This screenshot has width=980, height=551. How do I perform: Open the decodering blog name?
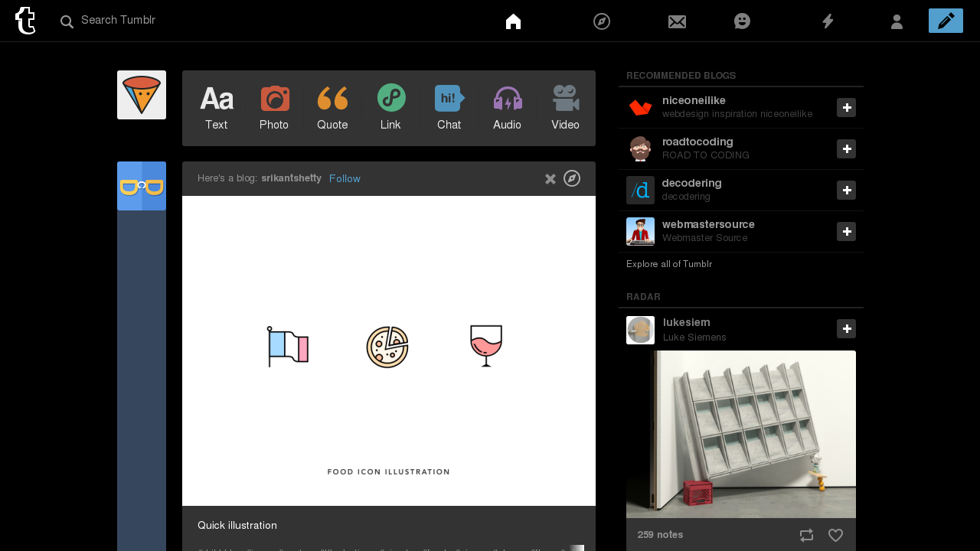pos(692,183)
